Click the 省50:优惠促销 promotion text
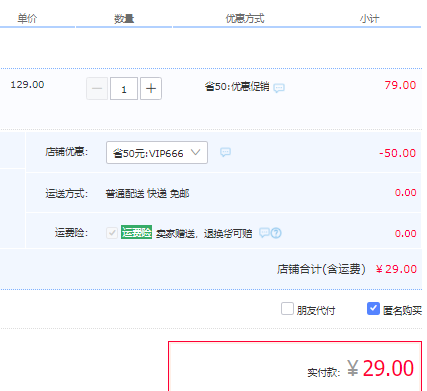Image resolution: width=427 pixels, height=391 pixels. coord(237,87)
